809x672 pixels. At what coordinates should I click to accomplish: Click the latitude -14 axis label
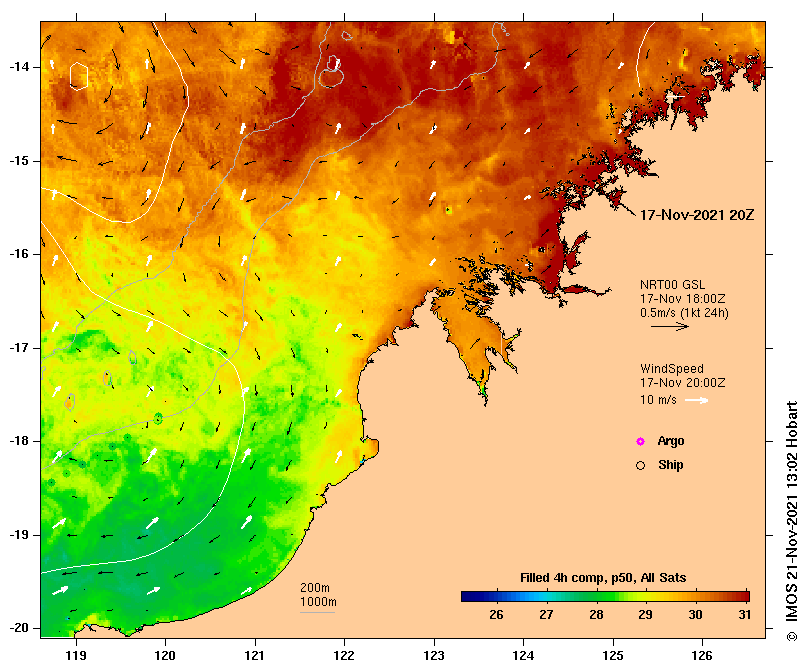(19, 67)
